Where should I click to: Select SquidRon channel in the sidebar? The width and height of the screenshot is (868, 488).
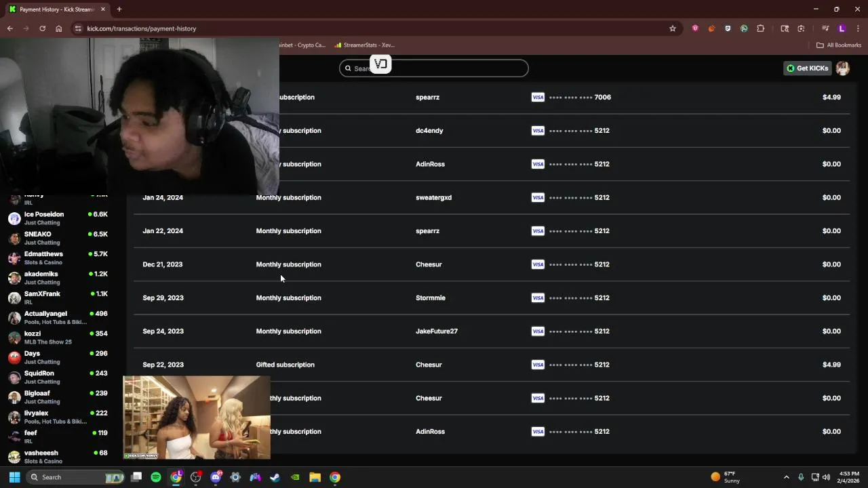[58, 377]
